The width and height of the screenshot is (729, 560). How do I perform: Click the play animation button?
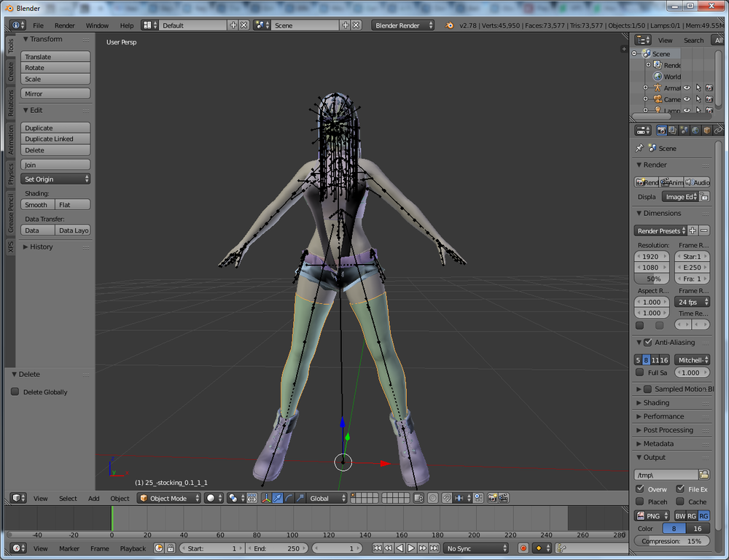[x=411, y=548]
